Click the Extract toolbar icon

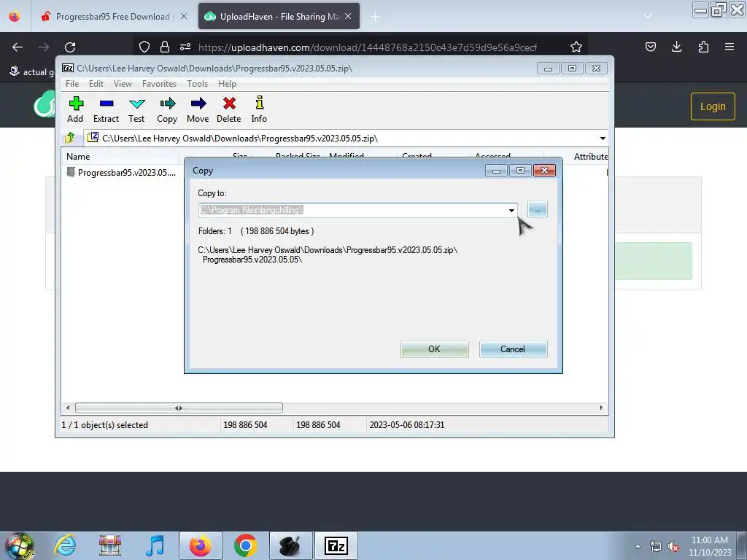(106, 109)
